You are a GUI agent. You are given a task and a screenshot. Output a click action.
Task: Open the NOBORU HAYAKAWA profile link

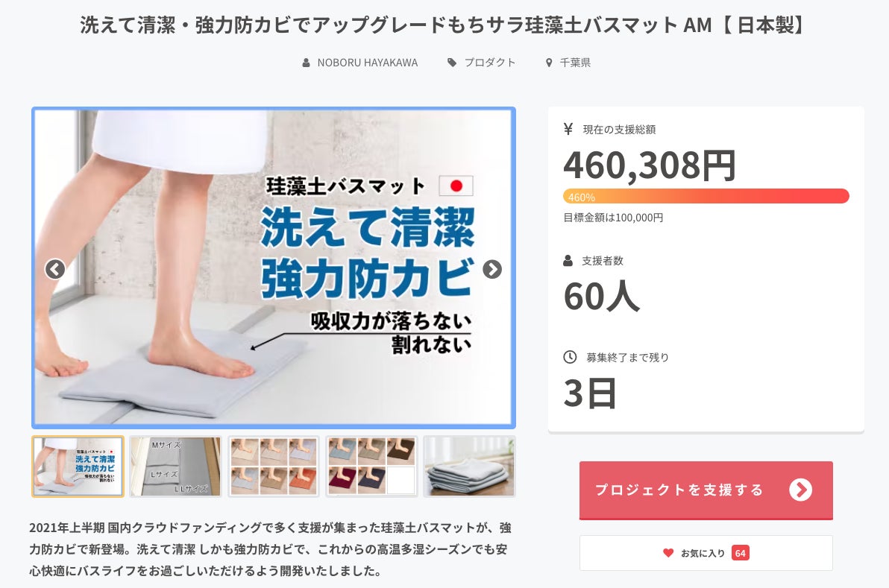(368, 63)
